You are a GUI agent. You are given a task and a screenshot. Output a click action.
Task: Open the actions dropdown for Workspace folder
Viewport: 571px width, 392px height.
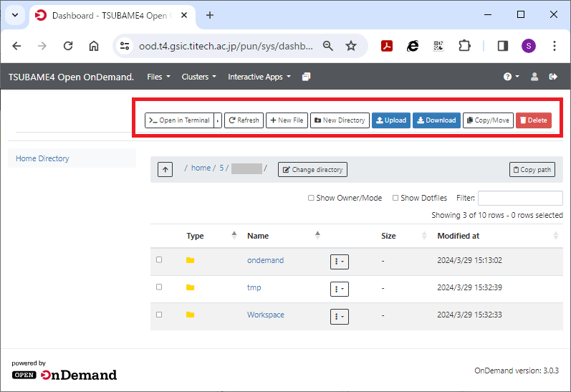pyautogui.click(x=339, y=316)
